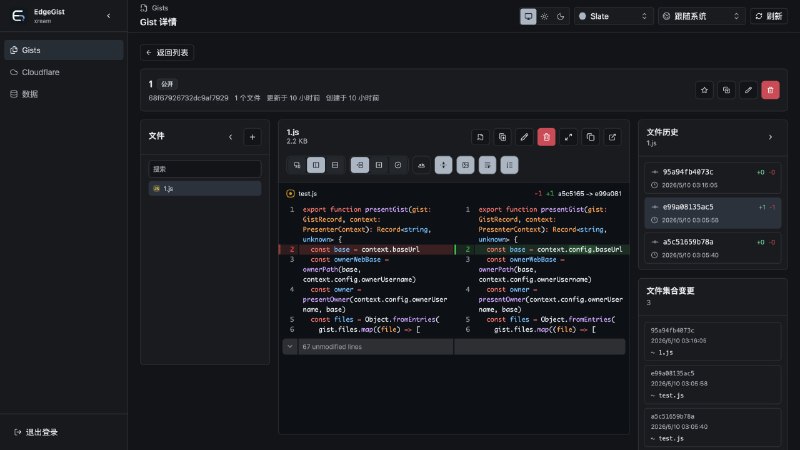Select the auto diff layout icon left of split view
Viewport: 800px width, 450px height.
[x=296, y=165]
